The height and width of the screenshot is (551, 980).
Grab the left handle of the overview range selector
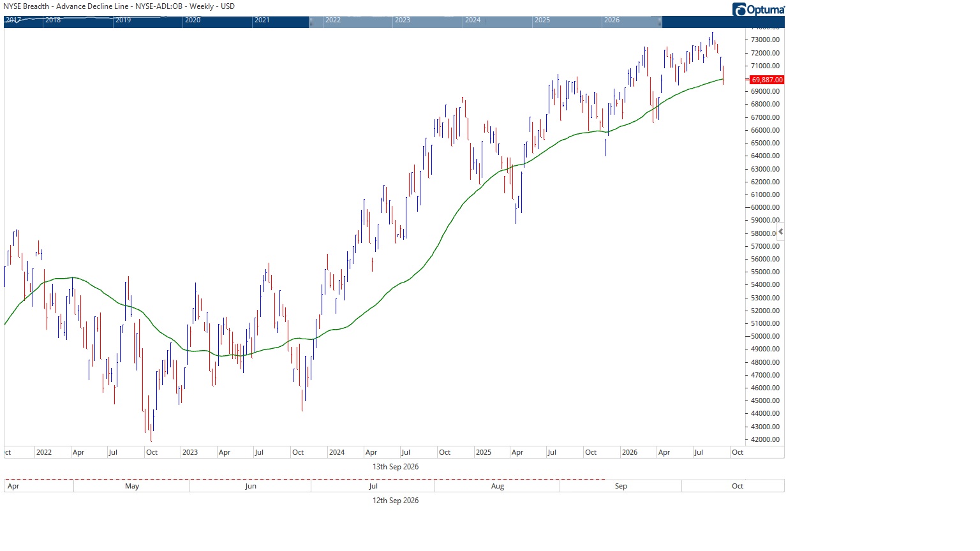coord(311,22)
